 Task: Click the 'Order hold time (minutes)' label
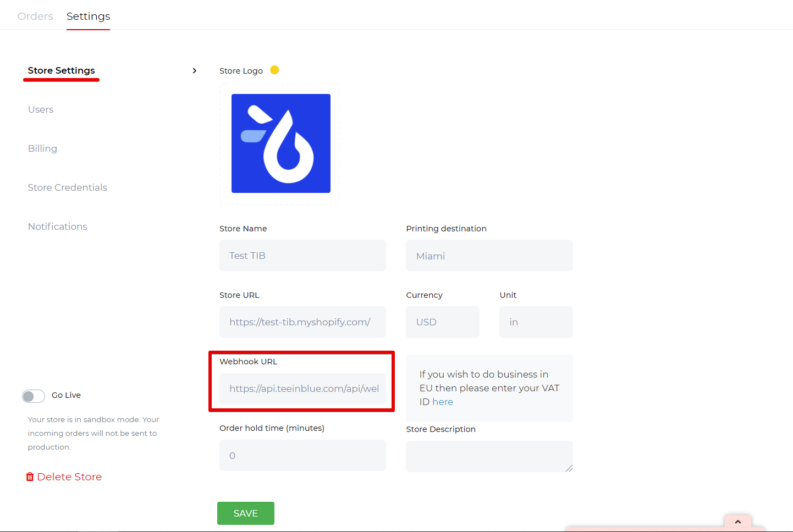[x=272, y=428]
